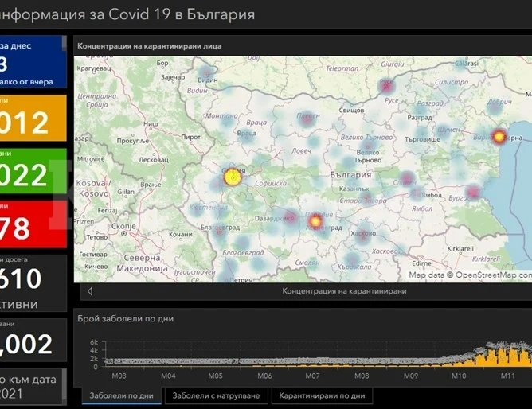The image size is (532, 409).
Task: Click the 6k tick on chart axis
Action: tap(94, 342)
